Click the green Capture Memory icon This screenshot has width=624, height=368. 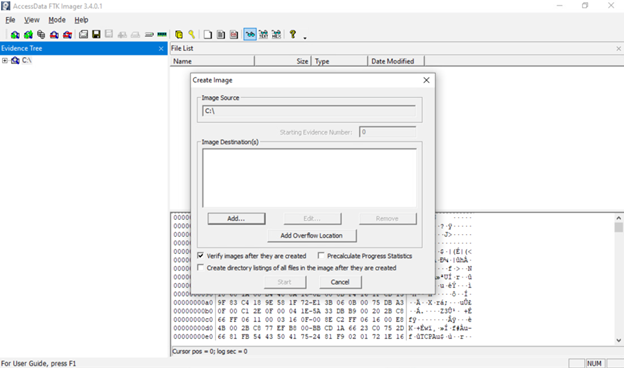click(162, 35)
